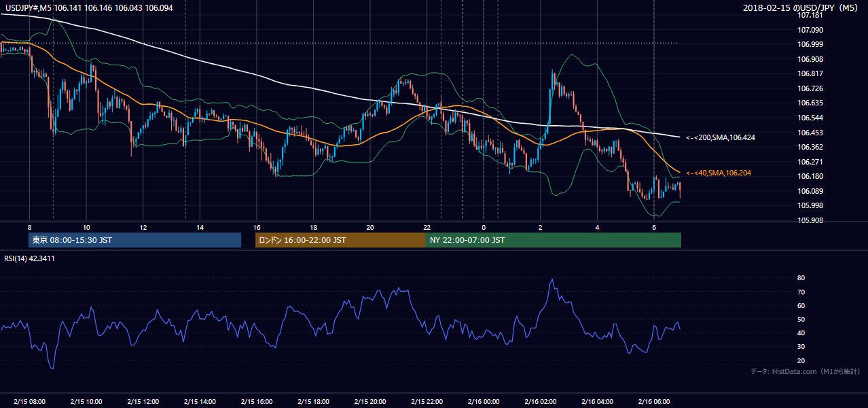Click hour marker 14 under price chart

[x=200, y=227]
